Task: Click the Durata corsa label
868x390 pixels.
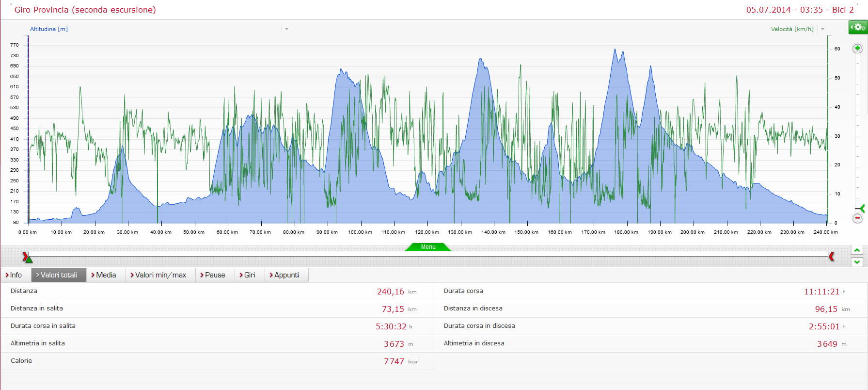Action: [x=463, y=291]
